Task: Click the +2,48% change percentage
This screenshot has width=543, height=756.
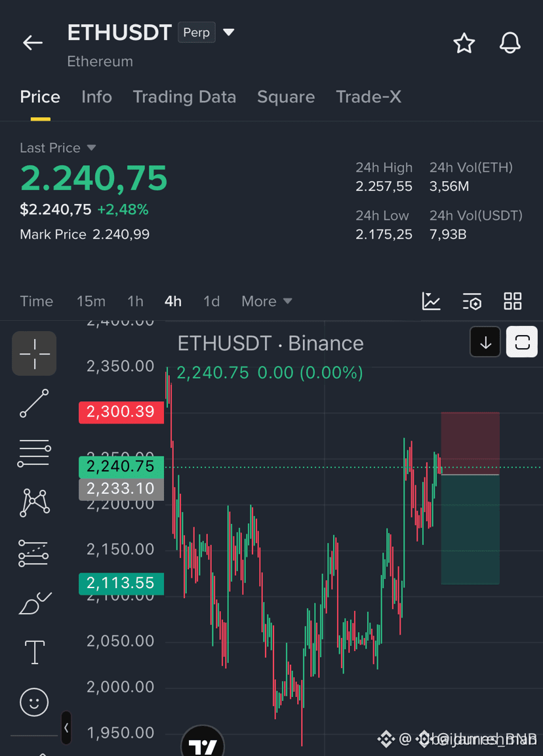Action: pos(123,209)
